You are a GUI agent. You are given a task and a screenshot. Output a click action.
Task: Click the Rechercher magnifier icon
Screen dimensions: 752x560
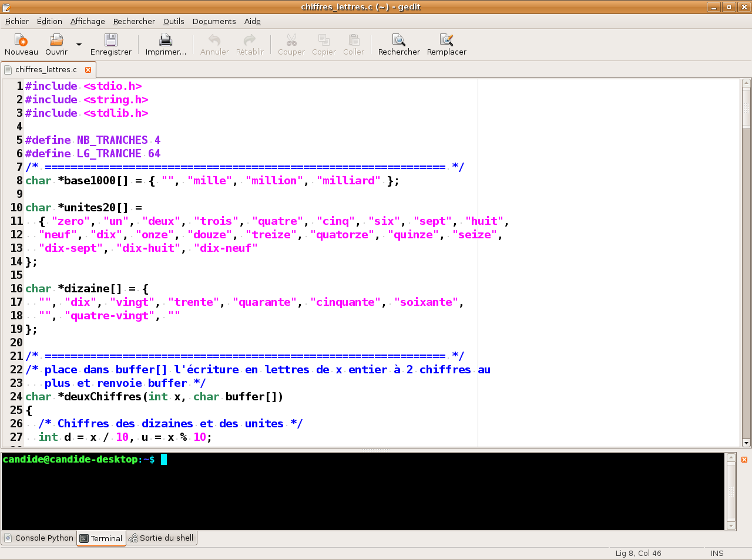(x=399, y=40)
